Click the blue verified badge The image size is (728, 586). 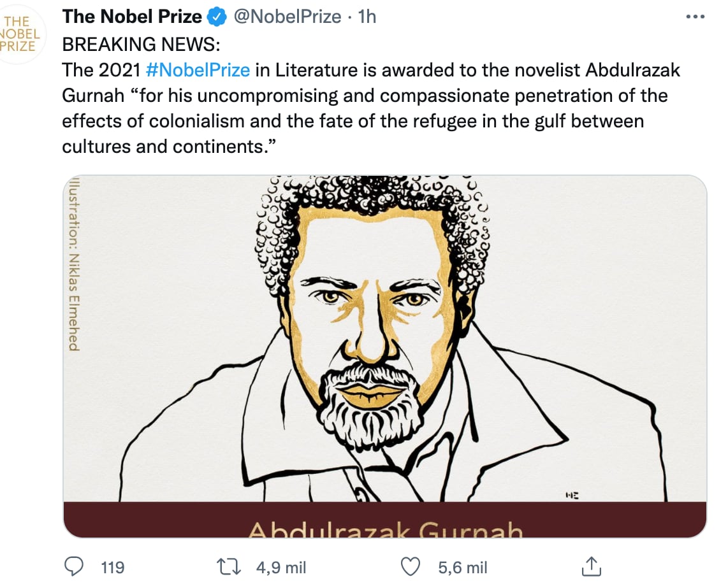tap(218, 17)
